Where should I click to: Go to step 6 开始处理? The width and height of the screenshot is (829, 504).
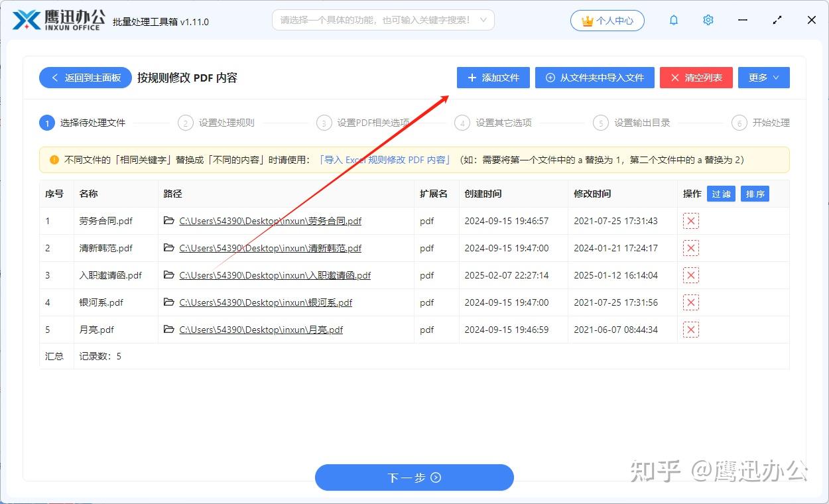761,123
